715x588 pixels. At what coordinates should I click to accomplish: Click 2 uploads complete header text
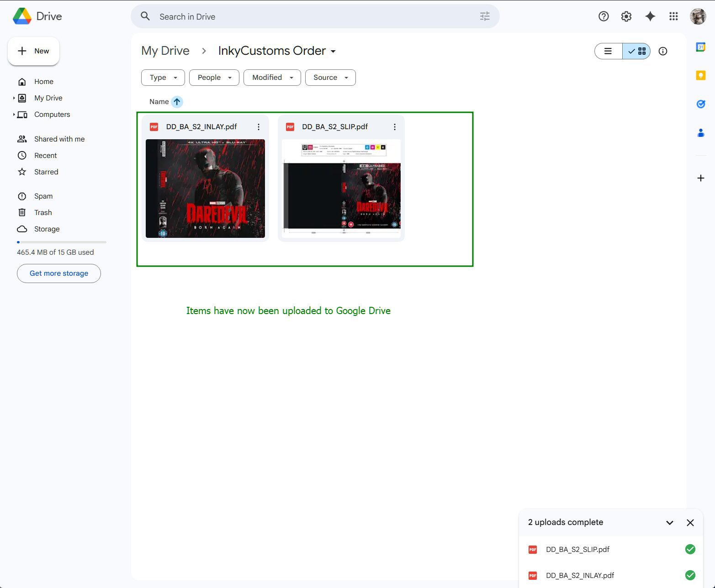tap(566, 522)
